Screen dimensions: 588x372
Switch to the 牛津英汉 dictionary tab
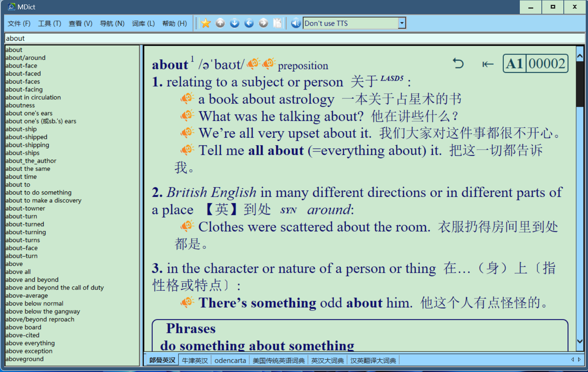[195, 360]
